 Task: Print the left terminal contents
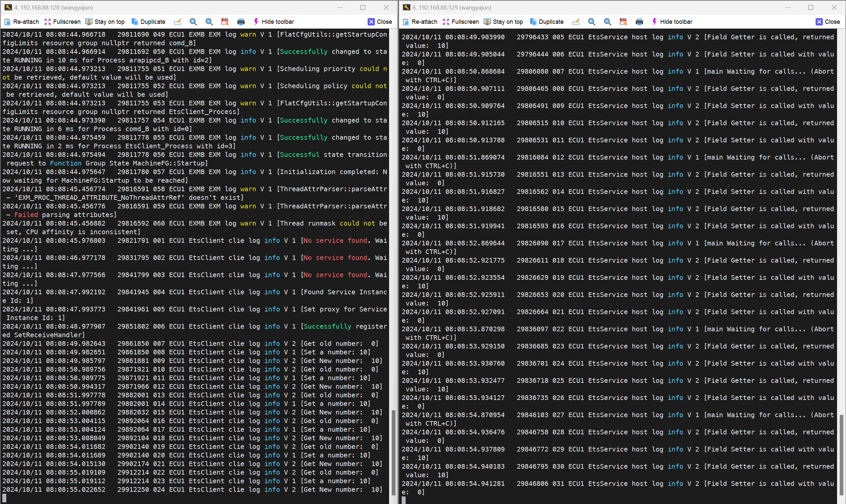point(241,22)
